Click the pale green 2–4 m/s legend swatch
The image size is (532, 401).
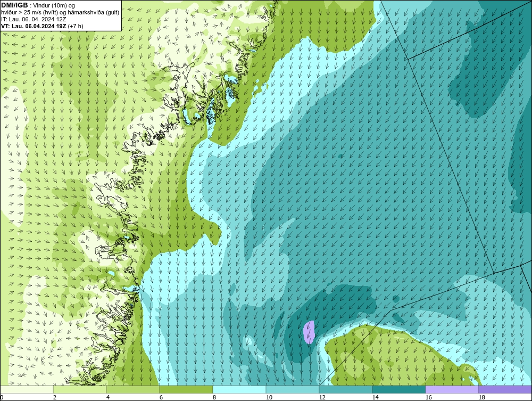[80, 389]
